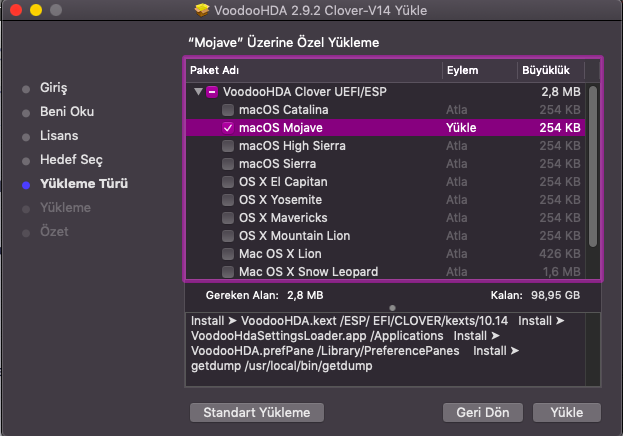Click the pane resize handle dot
The width and height of the screenshot is (623, 436).
point(393,307)
